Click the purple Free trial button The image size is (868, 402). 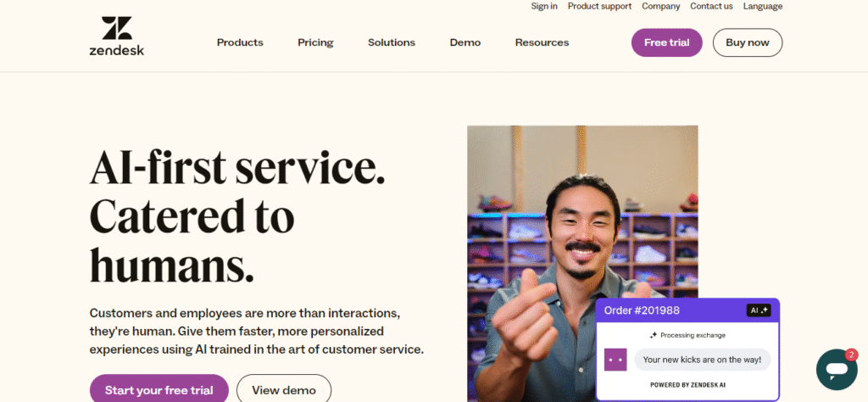pyautogui.click(x=666, y=42)
